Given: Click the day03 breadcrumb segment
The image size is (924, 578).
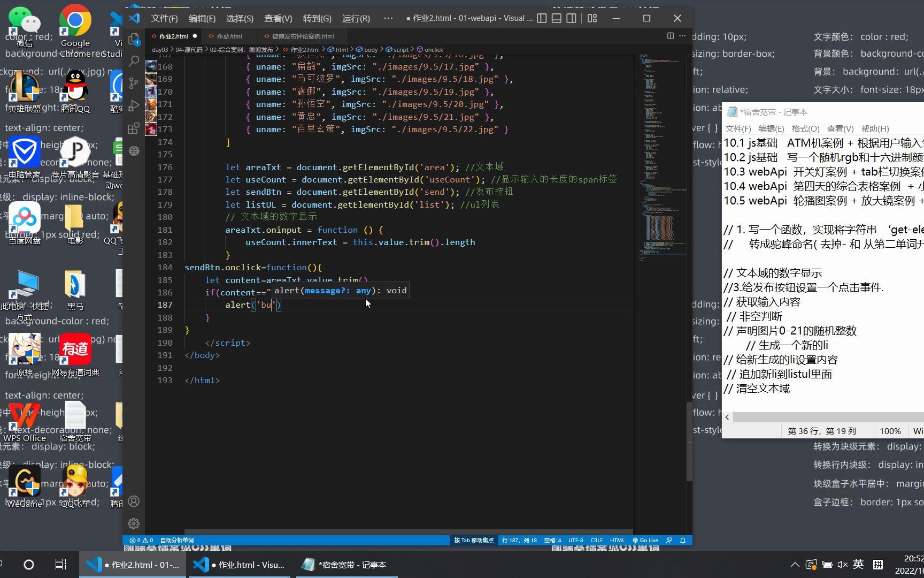Looking at the screenshot, I should [160, 50].
